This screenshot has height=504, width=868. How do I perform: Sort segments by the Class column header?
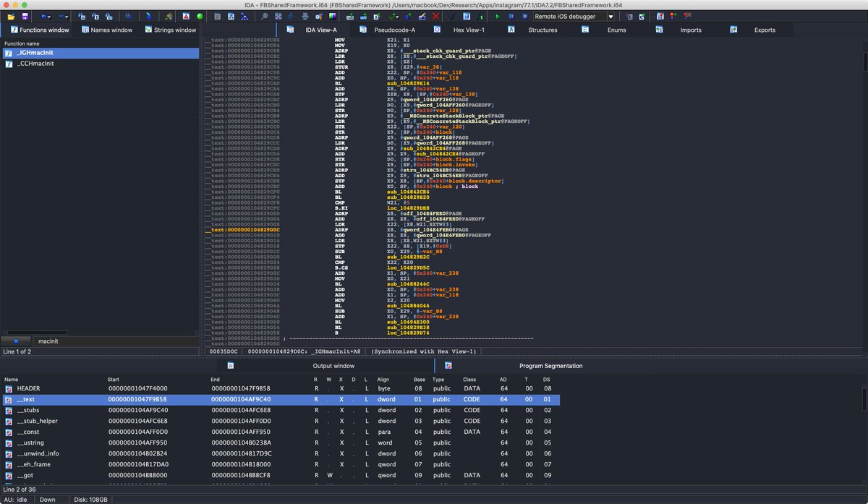coord(470,379)
